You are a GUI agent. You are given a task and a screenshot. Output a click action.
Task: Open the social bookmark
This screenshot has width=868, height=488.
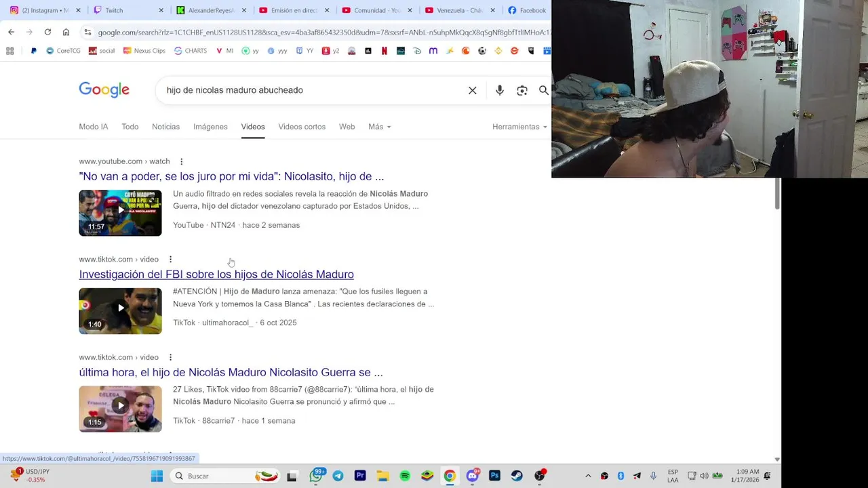(102, 51)
